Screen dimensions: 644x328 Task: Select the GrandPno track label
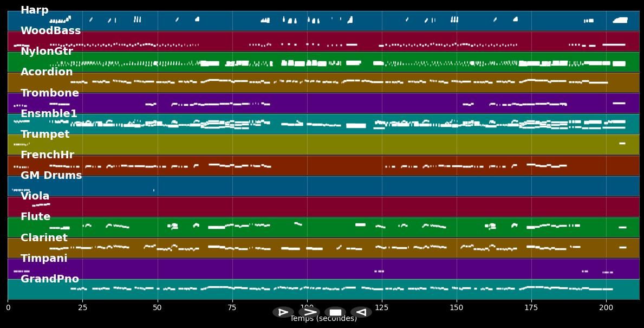tap(50, 279)
